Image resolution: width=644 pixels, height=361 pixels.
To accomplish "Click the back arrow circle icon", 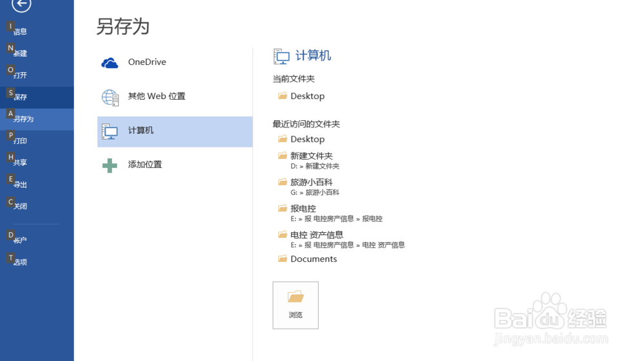I will 21,4.
